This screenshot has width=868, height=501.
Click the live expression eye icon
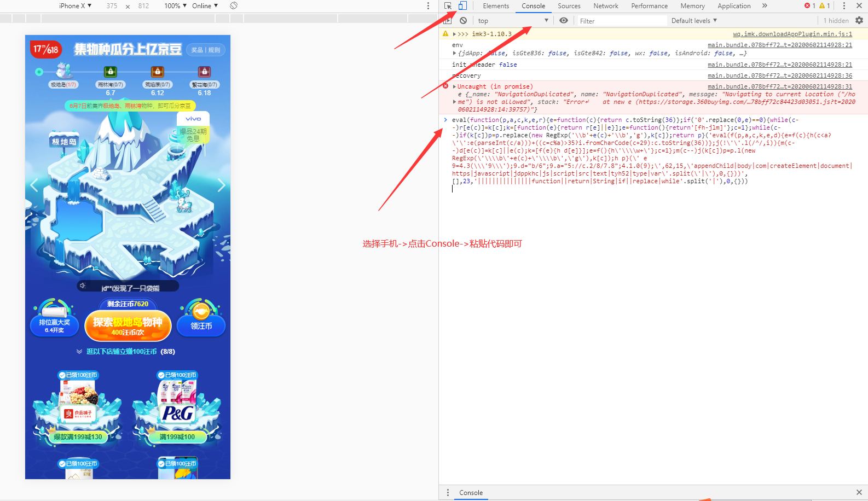click(x=564, y=21)
